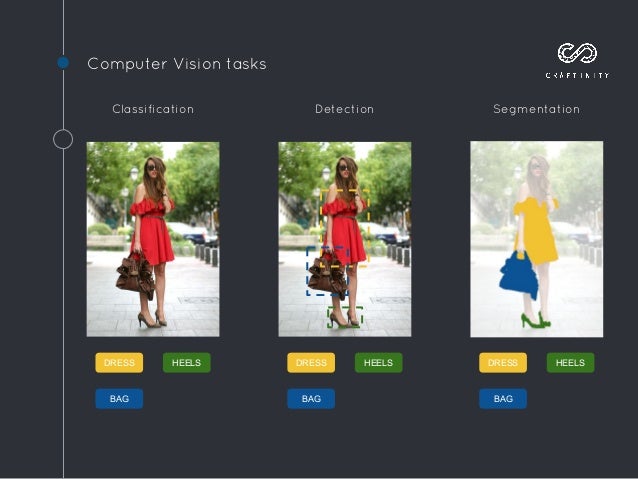Click the HEELS label under Detection
638x479 pixels.
(x=378, y=363)
